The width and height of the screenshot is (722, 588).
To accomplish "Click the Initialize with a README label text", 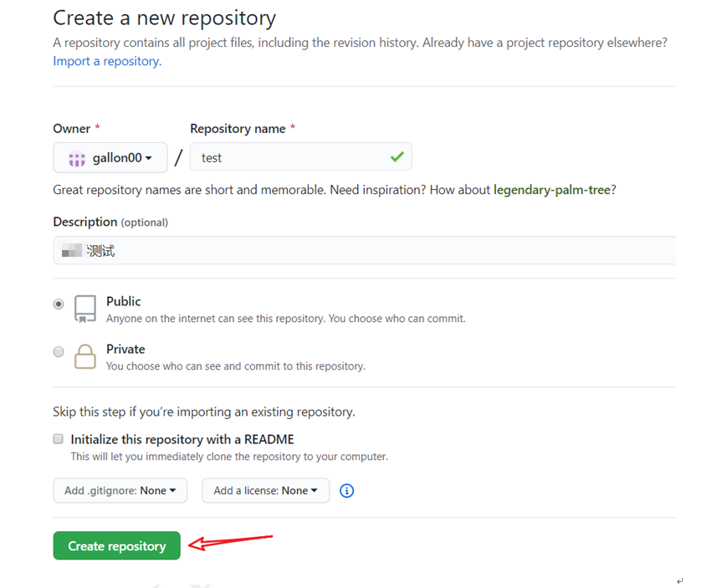I will (x=182, y=439).
